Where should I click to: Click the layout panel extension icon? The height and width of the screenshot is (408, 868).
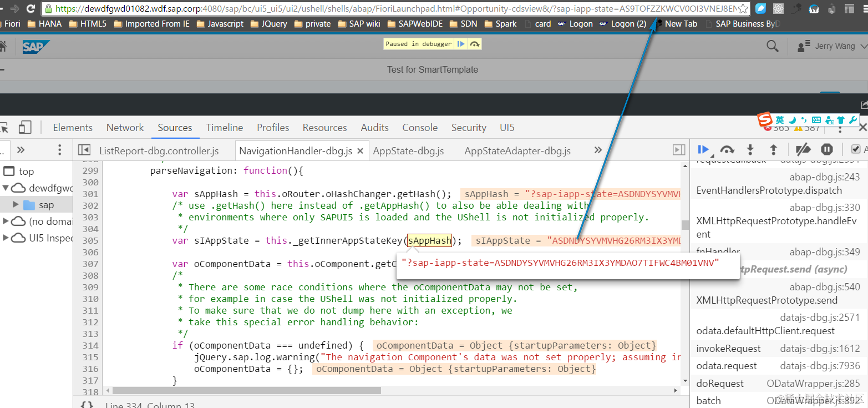(x=849, y=8)
